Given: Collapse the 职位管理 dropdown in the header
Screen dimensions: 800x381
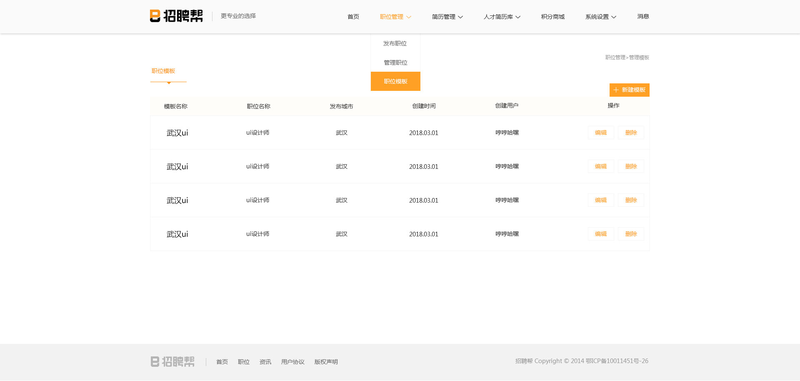Looking at the screenshot, I should tap(395, 17).
